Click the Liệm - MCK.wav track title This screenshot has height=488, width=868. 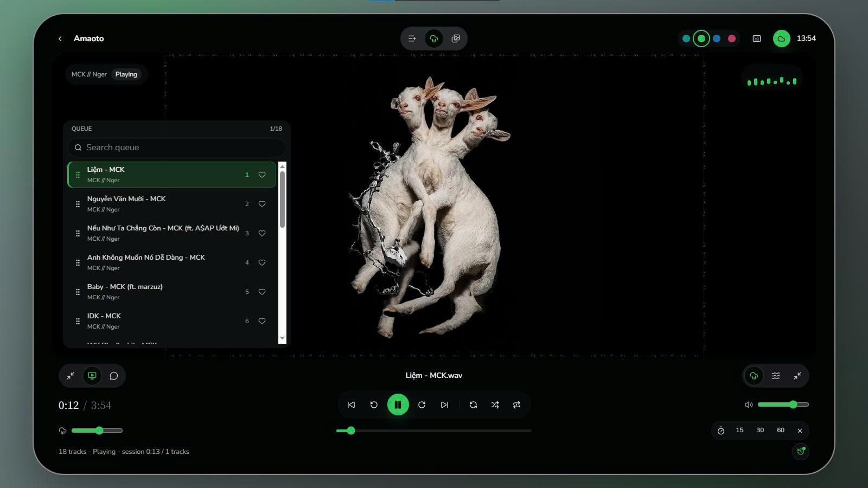434,375
